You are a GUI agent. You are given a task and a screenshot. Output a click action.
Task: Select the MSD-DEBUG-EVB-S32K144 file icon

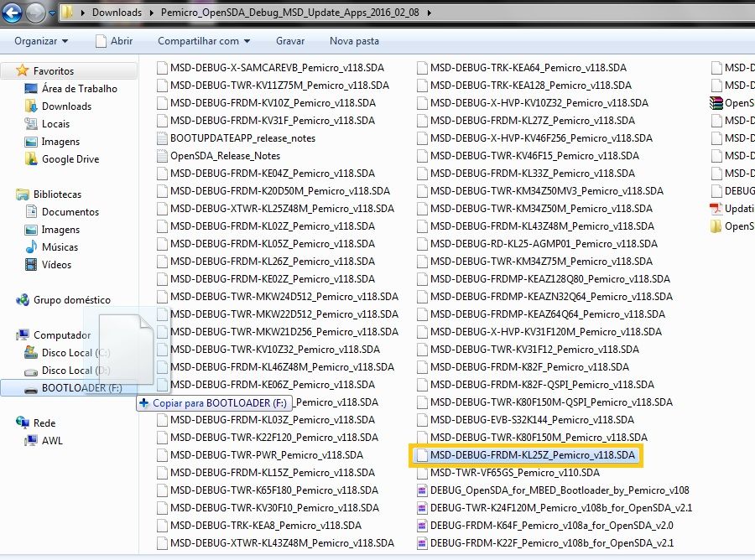click(x=422, y=420)
